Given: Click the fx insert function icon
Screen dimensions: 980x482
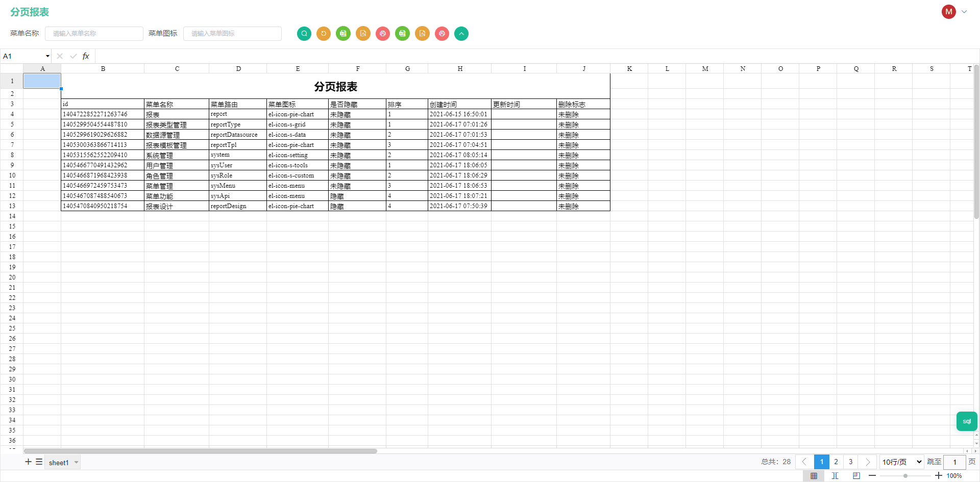Looking at the screenshot, I should (x=86, y=56).
